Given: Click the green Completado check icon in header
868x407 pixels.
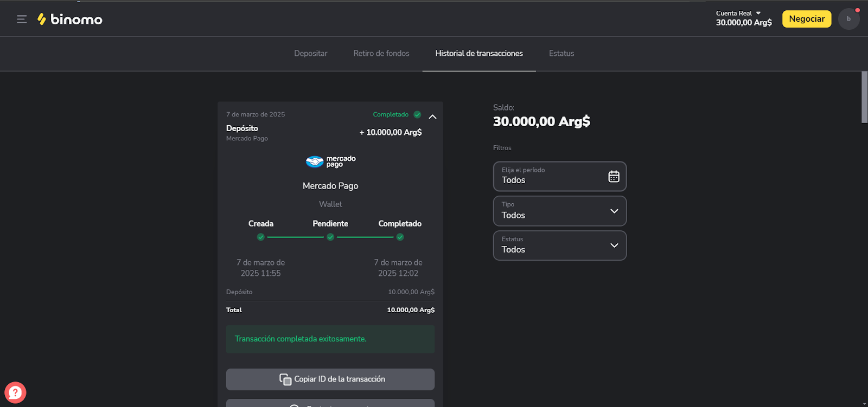Looking at the screenshot, I should pyautogui.click(x=417, y=114).
